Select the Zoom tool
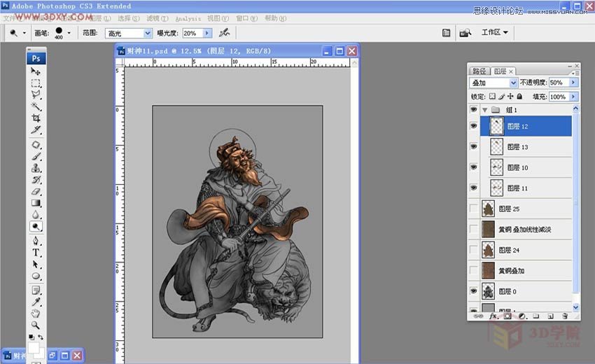This screenshot has height=364, width=595. (36, 325)
